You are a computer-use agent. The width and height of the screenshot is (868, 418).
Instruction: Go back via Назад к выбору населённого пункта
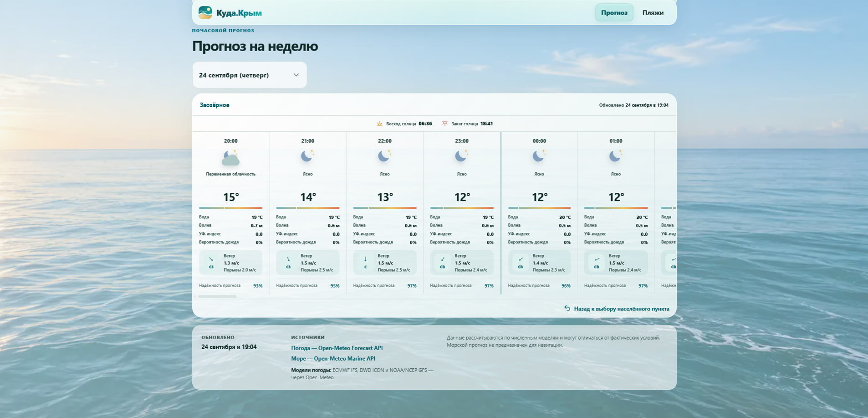click(x=617, y=309)
